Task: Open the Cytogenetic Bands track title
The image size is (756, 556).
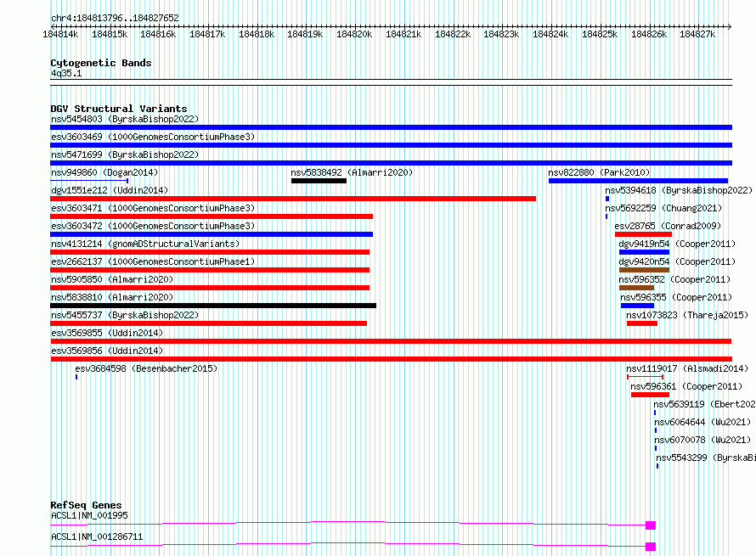Action: point(100,63)
